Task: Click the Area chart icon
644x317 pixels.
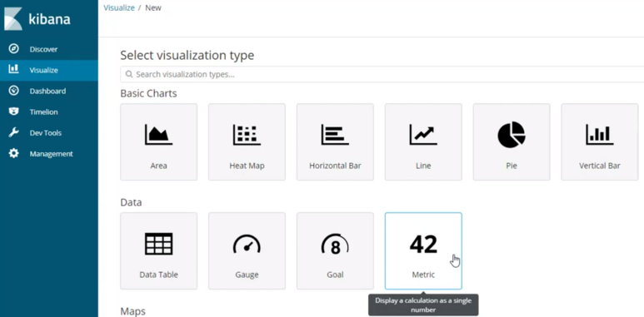Action: click(158, 135)
